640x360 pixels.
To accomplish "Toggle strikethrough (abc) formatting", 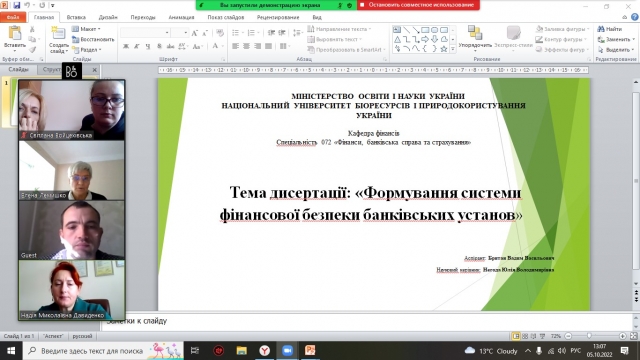I will (170, 46).
